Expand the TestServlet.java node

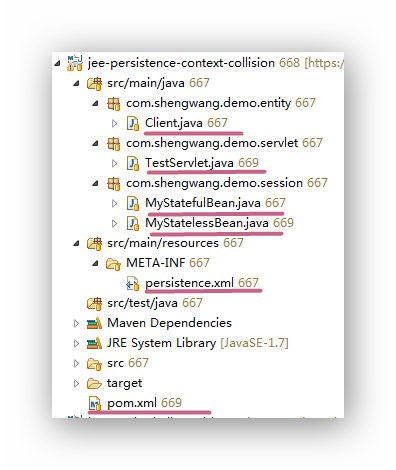point(114,163)
